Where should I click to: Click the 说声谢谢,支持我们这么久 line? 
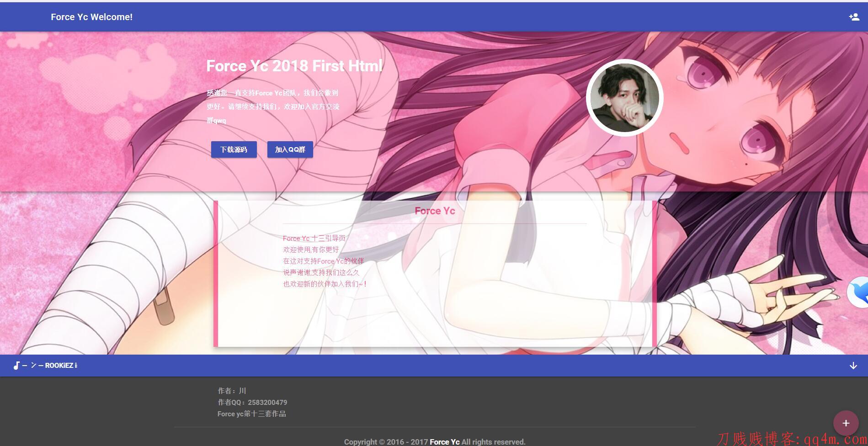tap(321, 272)
